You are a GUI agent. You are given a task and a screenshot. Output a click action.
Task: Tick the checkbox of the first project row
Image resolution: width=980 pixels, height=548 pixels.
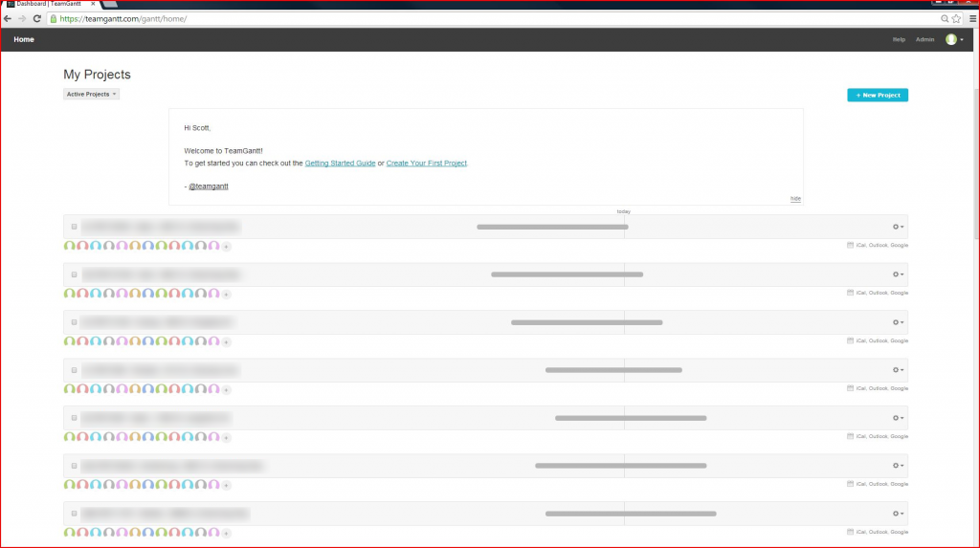(74, 227)
